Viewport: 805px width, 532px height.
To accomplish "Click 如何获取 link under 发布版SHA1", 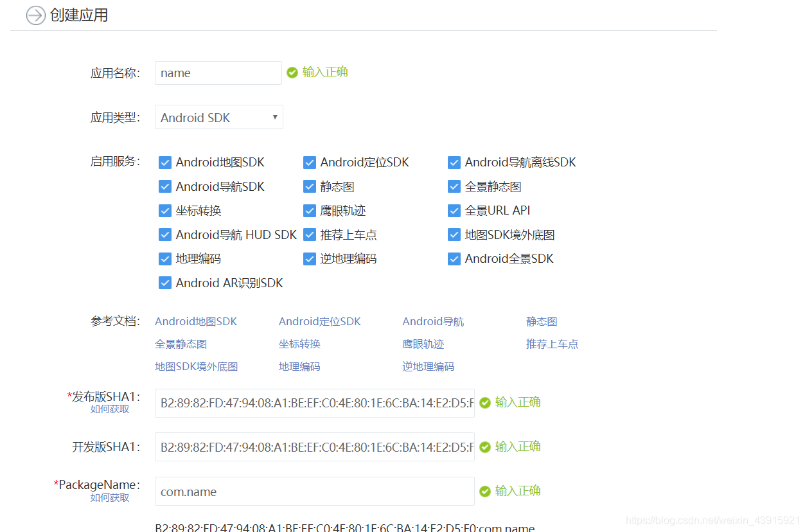I will pos(110,409).
